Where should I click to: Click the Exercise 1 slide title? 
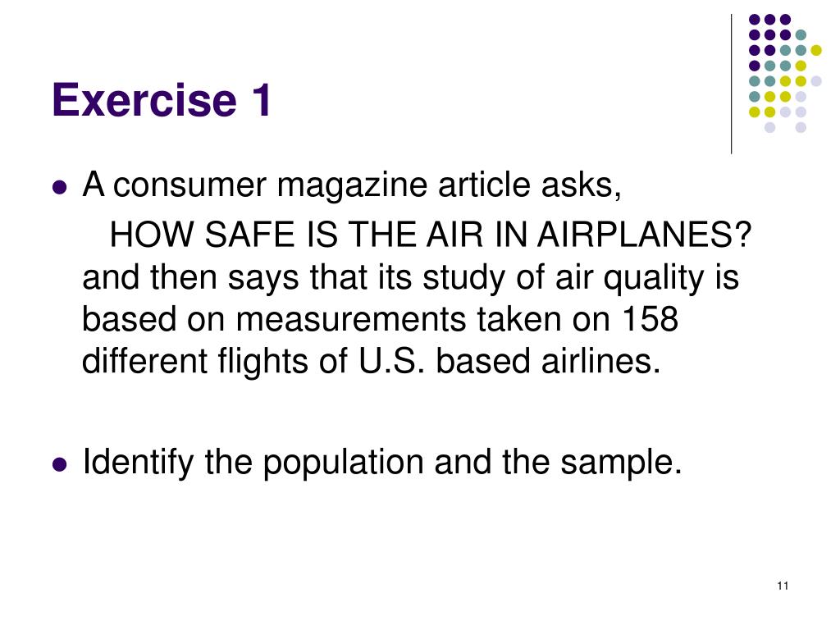[162, 99]
